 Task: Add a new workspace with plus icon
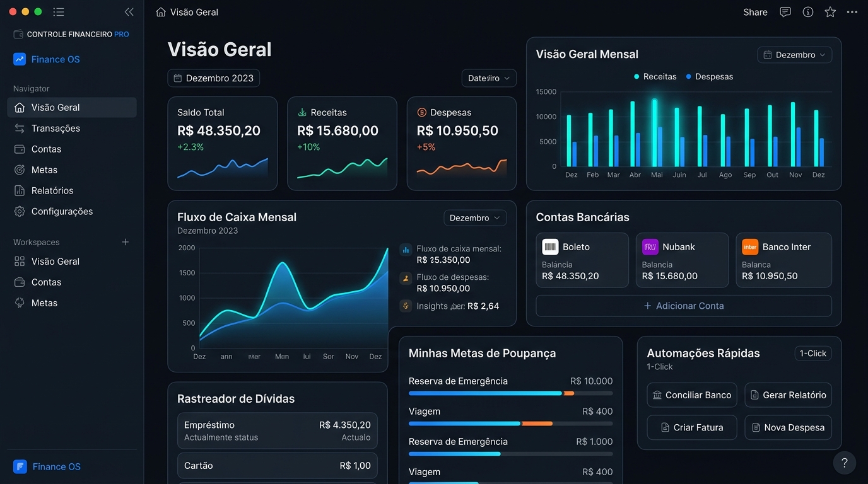(126, 242)
